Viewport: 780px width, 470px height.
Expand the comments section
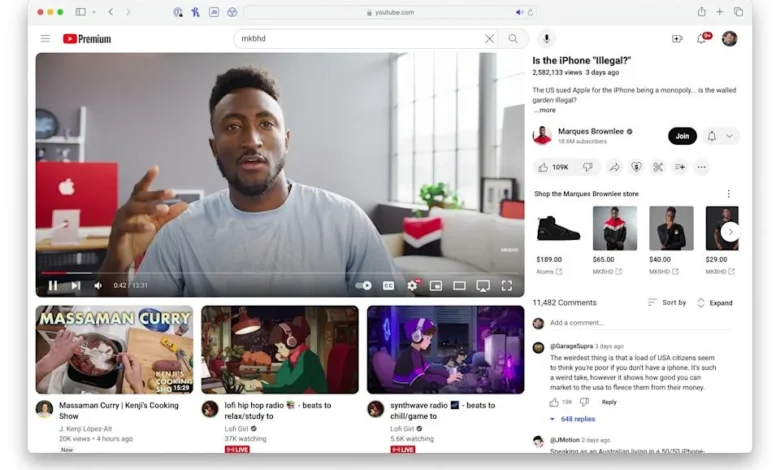tap(714, 302)
